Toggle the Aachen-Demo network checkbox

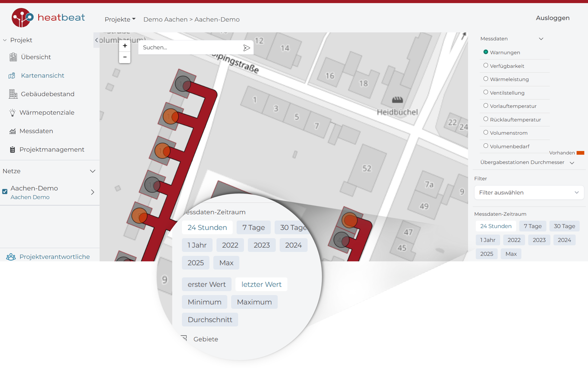point(5,192)
